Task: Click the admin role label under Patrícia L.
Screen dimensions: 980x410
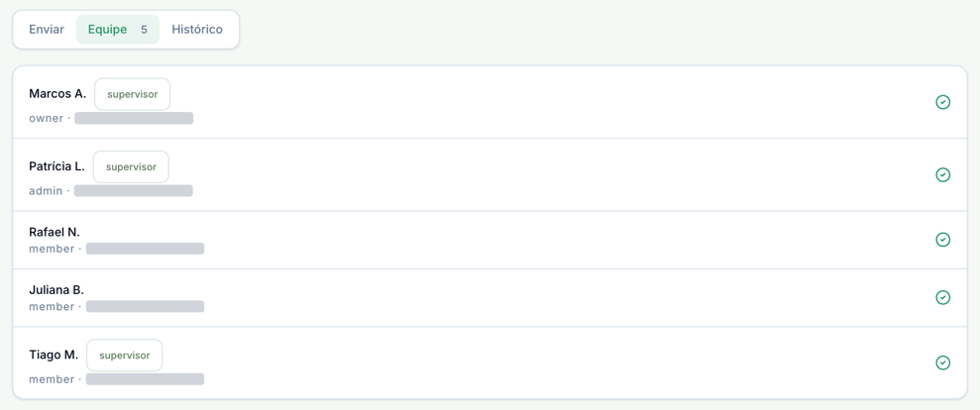Action: point(46,190)
